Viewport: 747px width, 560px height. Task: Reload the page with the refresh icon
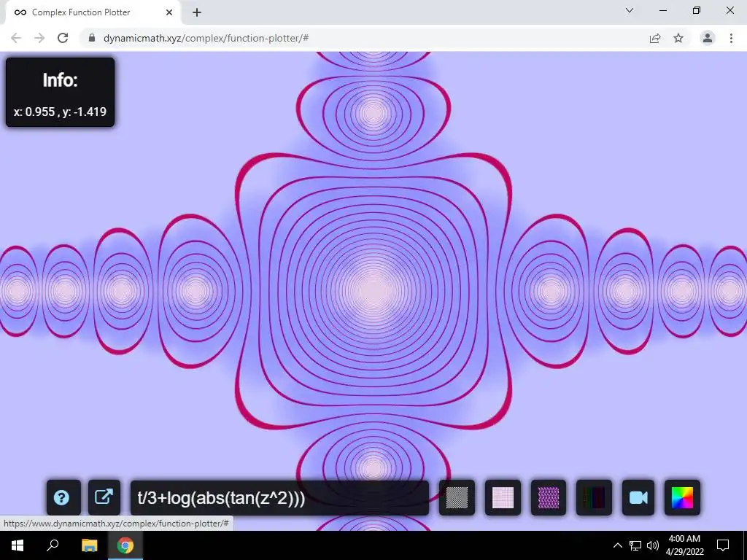[x=63, y=38]
